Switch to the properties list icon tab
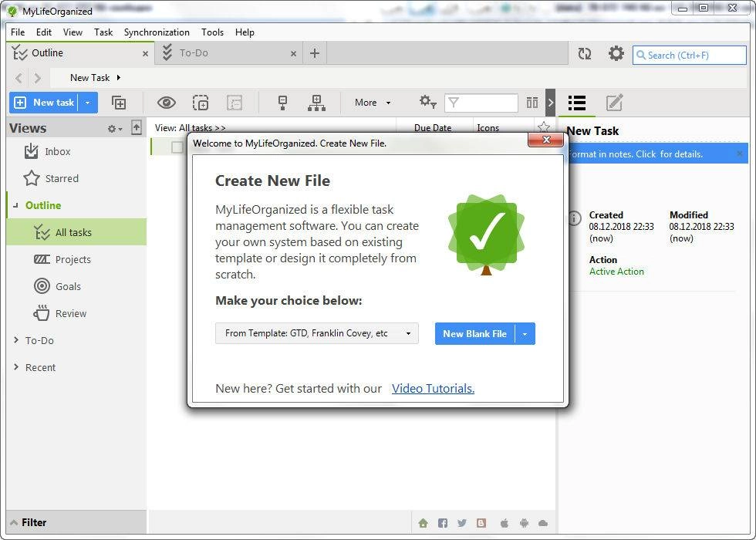 [x=577, y=103]
